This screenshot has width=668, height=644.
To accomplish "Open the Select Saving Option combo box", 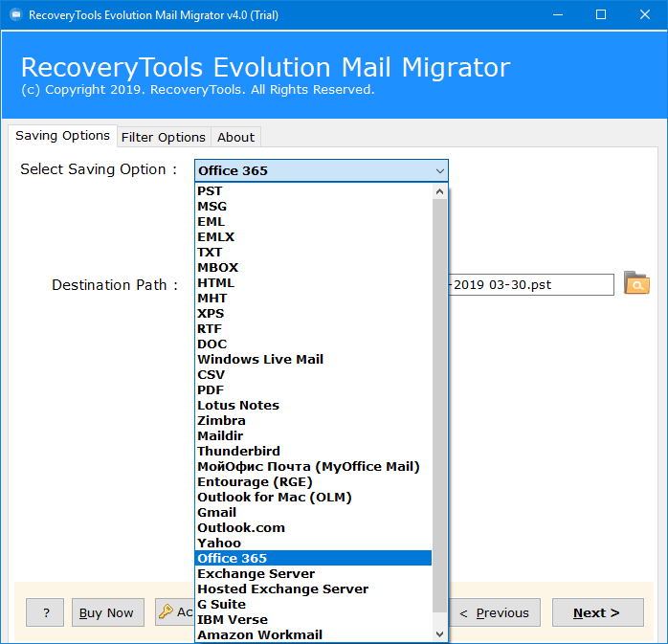I will (322, 170).
